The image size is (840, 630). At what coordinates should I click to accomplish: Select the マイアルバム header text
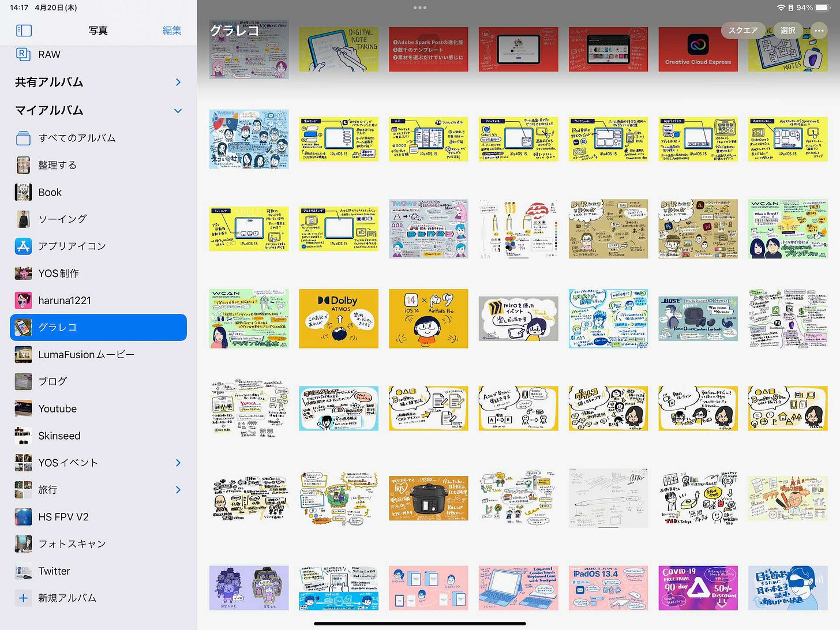tap(49, 110)
